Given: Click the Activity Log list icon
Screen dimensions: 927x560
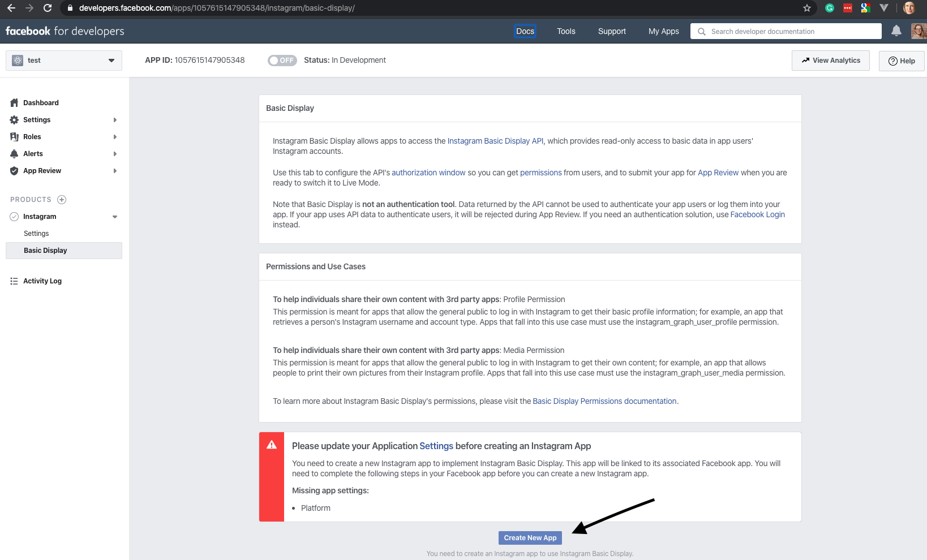Looking at the screenshot, I should pyautogui.click(x=14, y=281).
